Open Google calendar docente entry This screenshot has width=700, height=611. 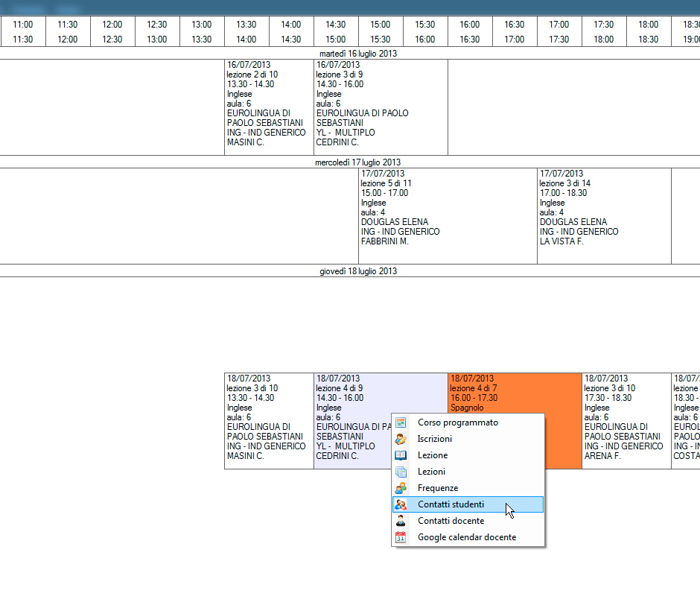(x=468, y=537)
